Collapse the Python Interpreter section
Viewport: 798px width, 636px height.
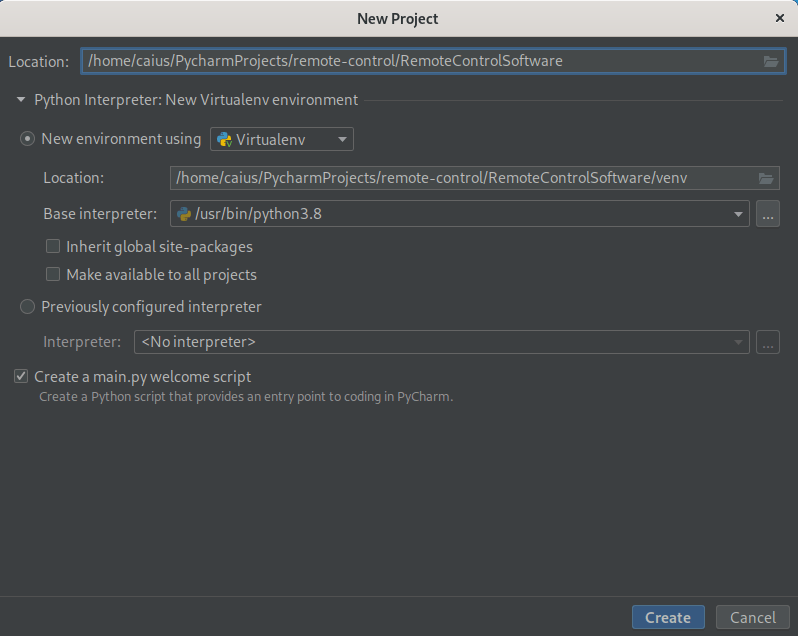(x=21, y=100)
